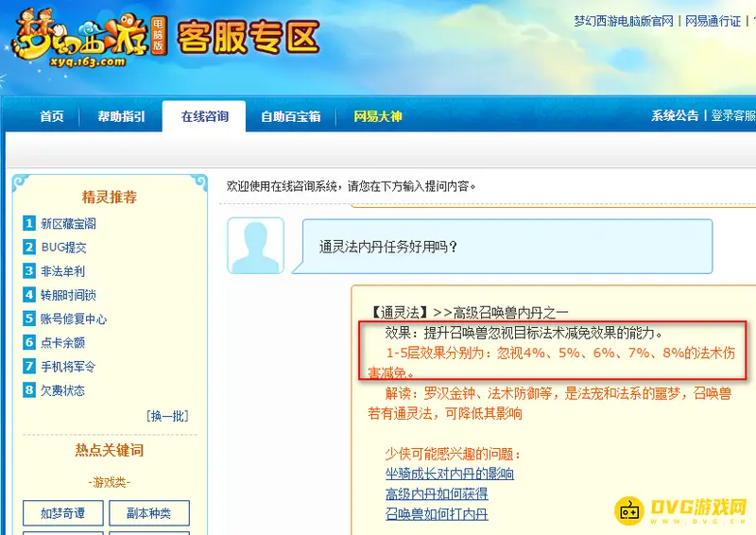
Task: Select the 在线咨询 tab
Action: click(x=204, y=116)
